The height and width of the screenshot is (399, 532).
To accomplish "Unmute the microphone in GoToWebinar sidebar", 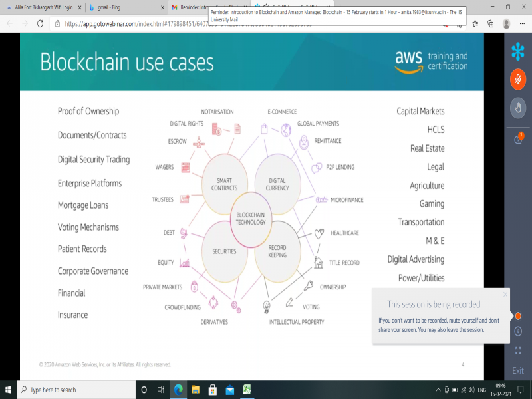I will pyautogui.click(x=517, y=80).
